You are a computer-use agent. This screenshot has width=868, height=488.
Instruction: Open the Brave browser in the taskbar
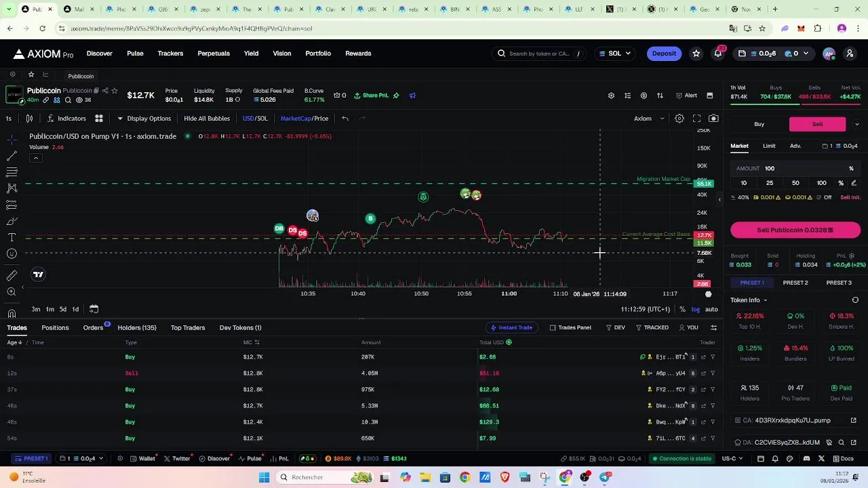click(505, 477)
